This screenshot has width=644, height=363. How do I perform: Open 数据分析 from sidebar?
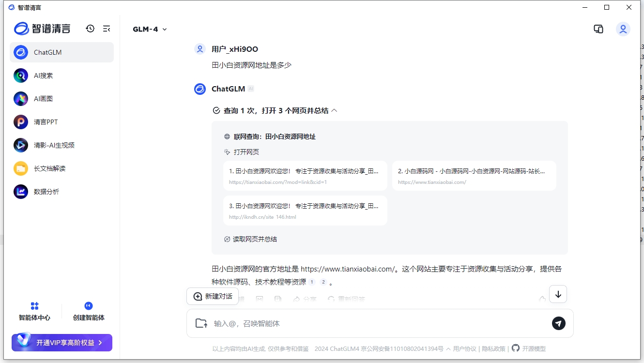(61, 192)
